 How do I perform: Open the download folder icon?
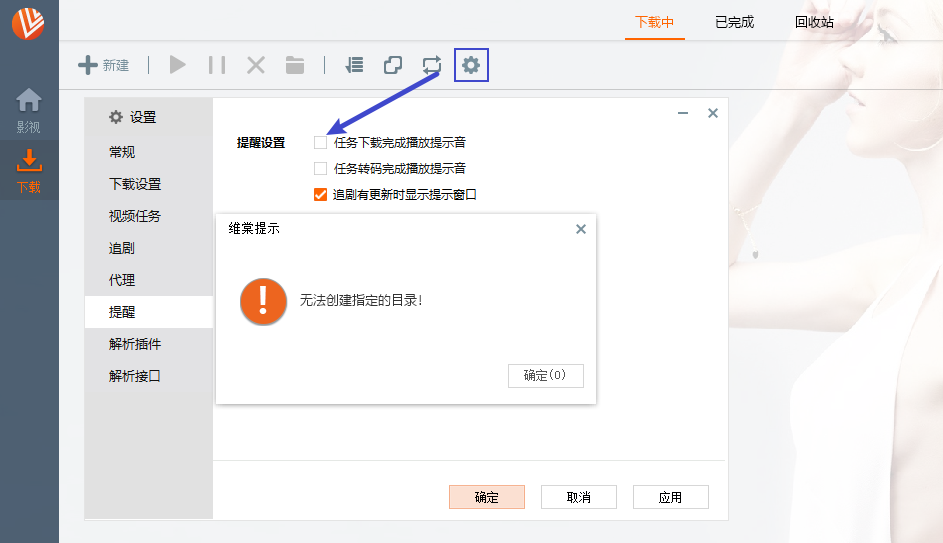(295, 65)
